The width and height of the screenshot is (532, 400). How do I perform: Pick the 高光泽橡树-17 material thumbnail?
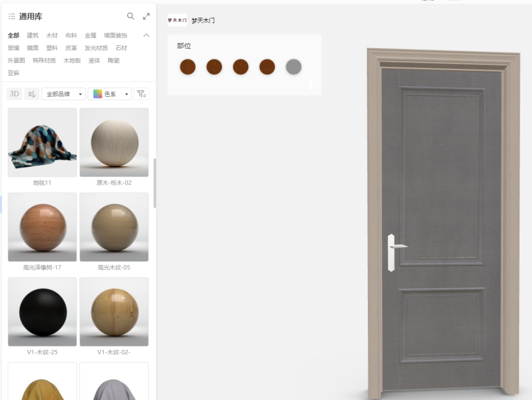tap(42, 227)
